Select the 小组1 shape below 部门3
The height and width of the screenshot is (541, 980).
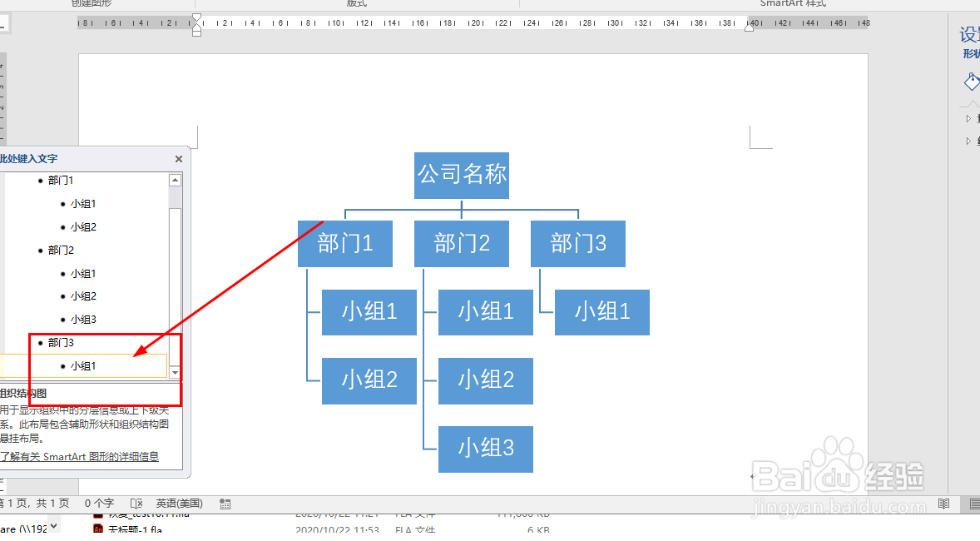point(601,312)
